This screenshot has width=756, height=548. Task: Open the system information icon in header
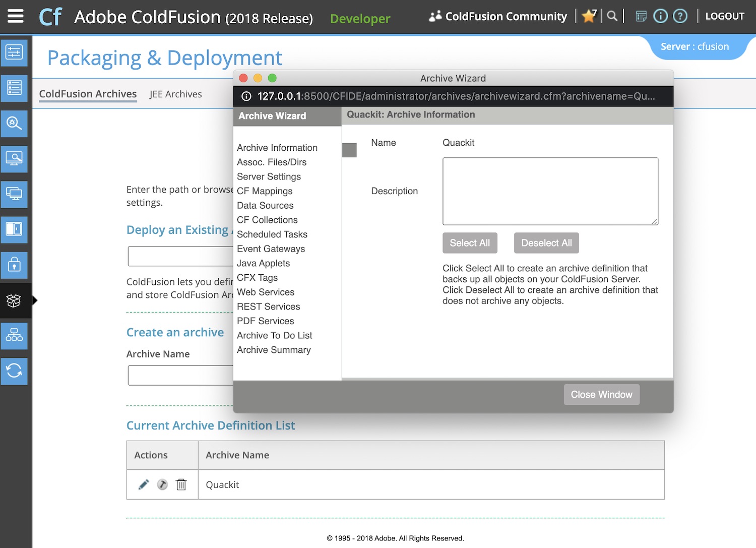[660, 16]
